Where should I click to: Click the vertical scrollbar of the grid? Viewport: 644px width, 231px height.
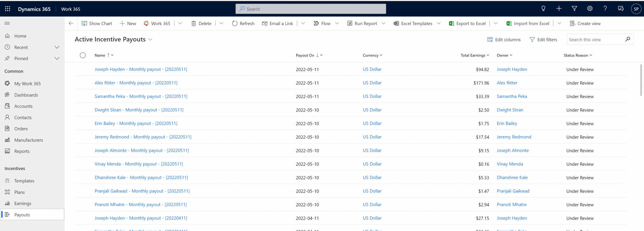tap(641, 80)
